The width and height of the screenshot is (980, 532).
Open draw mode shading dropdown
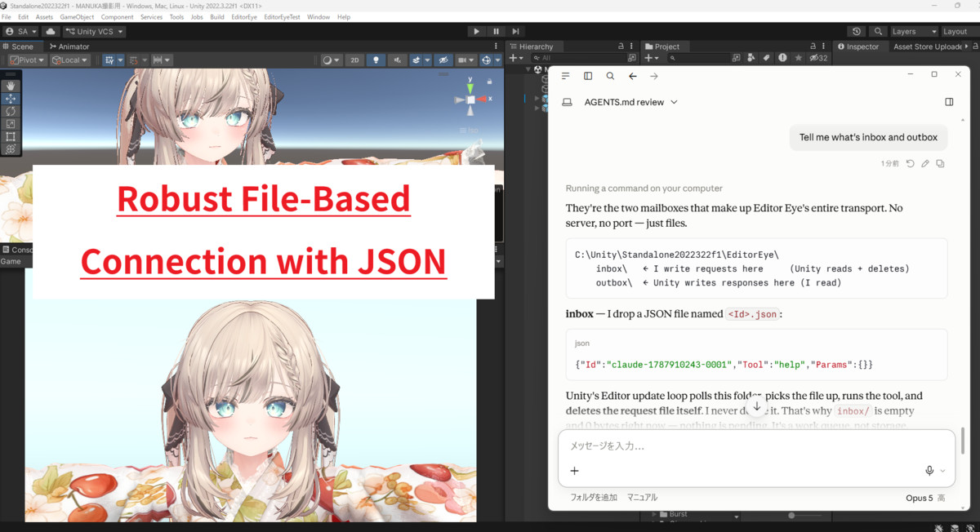pyautogui.click(x=331, y=60)
